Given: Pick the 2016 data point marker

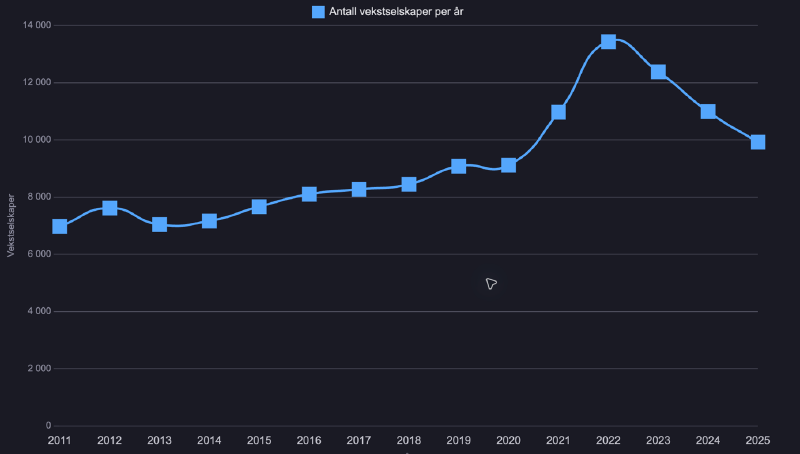Looking at the screenshot, I should (309, 194).
